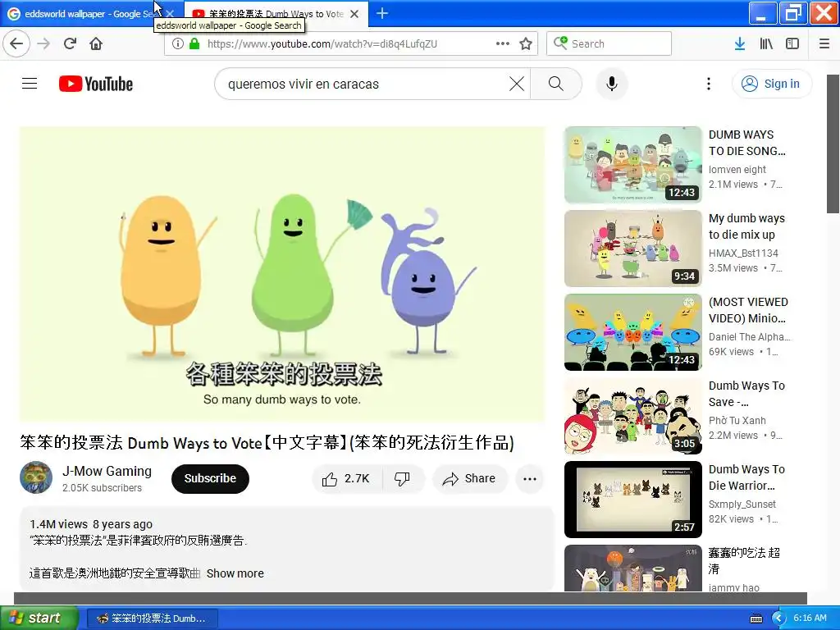
Task: Click lomven eight channel name
Action: coord(737,169)
